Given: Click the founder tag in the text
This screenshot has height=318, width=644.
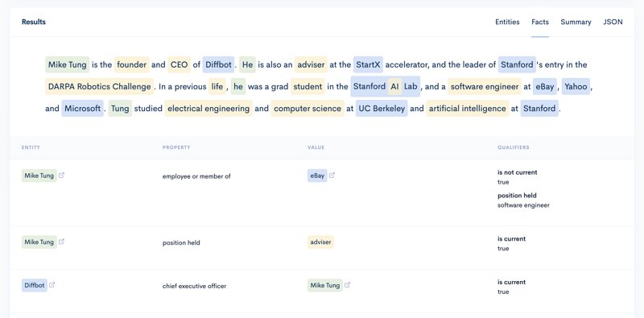Looking at the screenshot, I should (132, 64).
